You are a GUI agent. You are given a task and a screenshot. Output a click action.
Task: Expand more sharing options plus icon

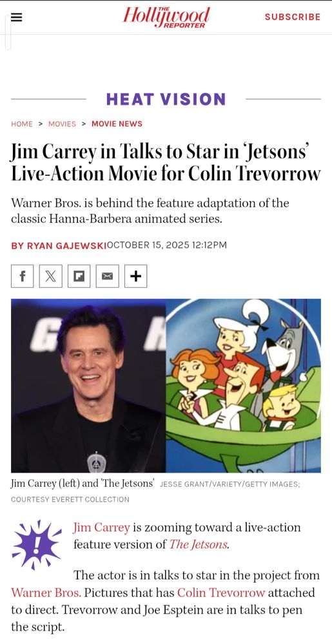point(135,276)
